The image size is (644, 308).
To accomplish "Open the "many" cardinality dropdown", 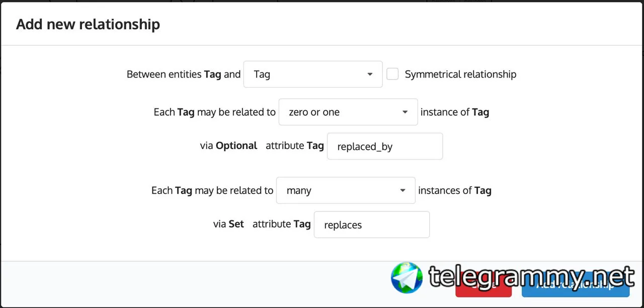I will click(345, 191).
